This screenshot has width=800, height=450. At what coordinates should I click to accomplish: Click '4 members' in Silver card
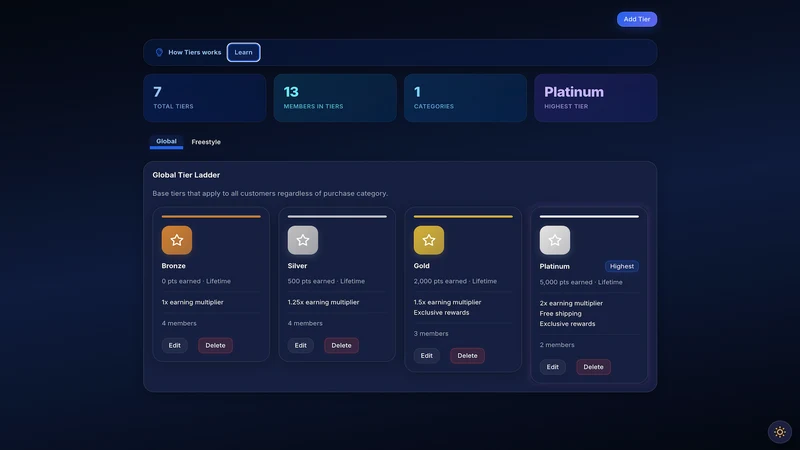pos(305,323)
